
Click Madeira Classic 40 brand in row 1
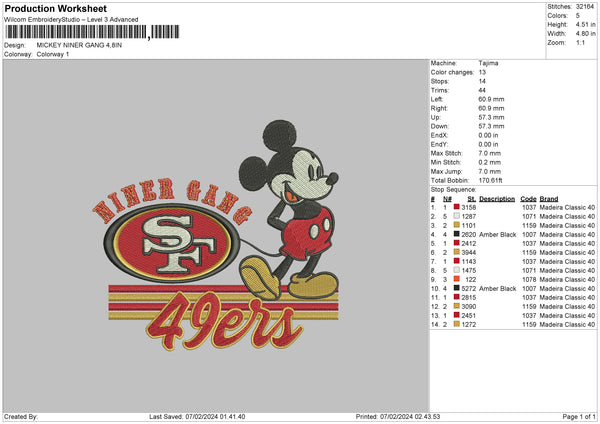pyautogui.click(x=567, y=207)
